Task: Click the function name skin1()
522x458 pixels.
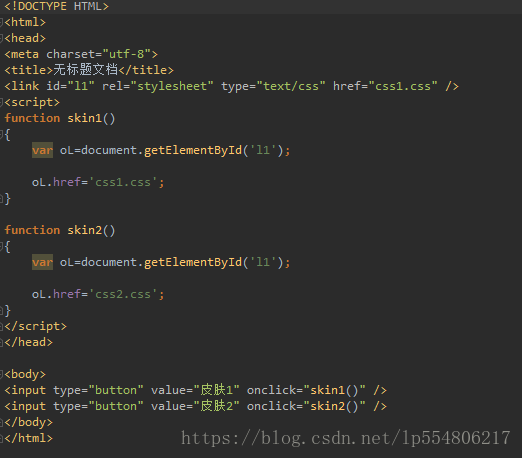Action: click(x=91, y=118)
